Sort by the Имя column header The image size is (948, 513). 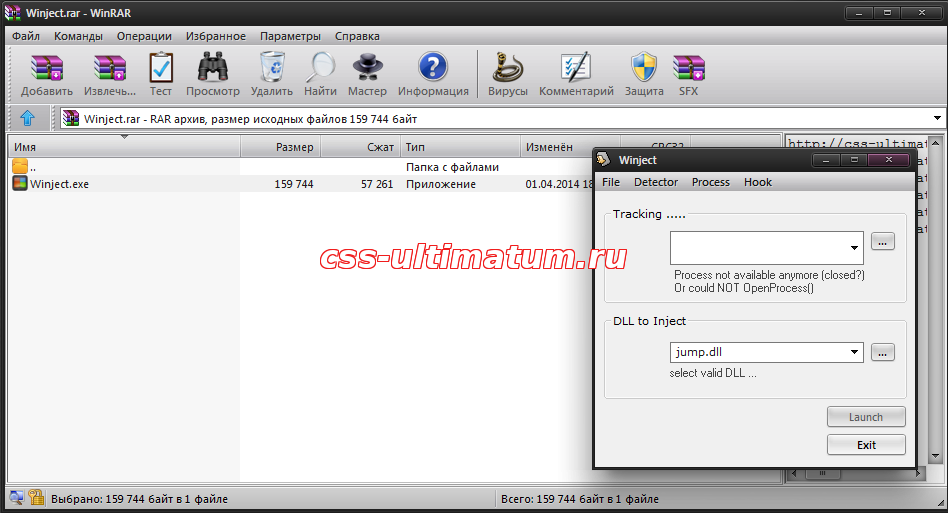coord(124,147)
